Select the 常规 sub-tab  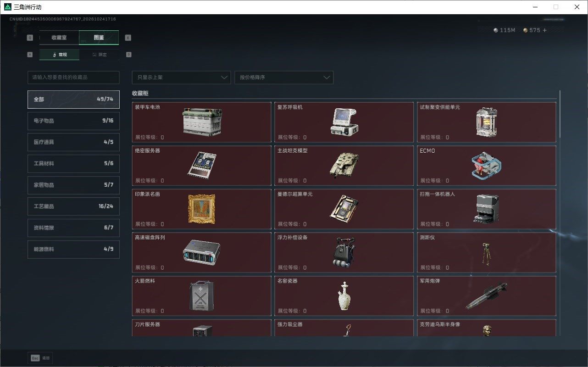click(x=59, y=55)
